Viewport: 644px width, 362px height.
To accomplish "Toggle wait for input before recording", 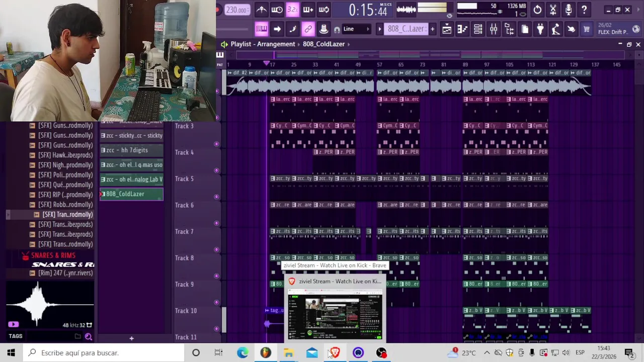I will point(277,10).
